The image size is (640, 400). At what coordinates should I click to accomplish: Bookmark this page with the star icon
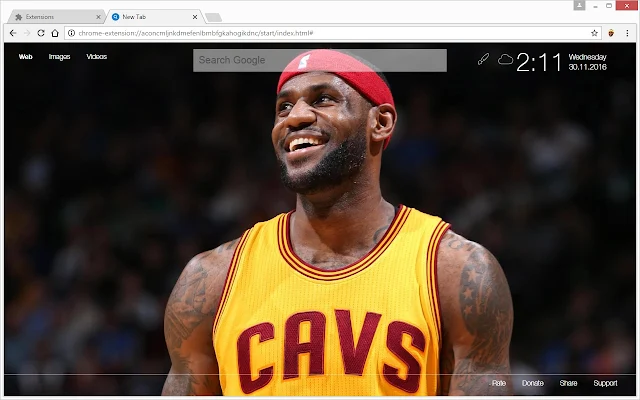pyautogui.click(x=594, y=33)
